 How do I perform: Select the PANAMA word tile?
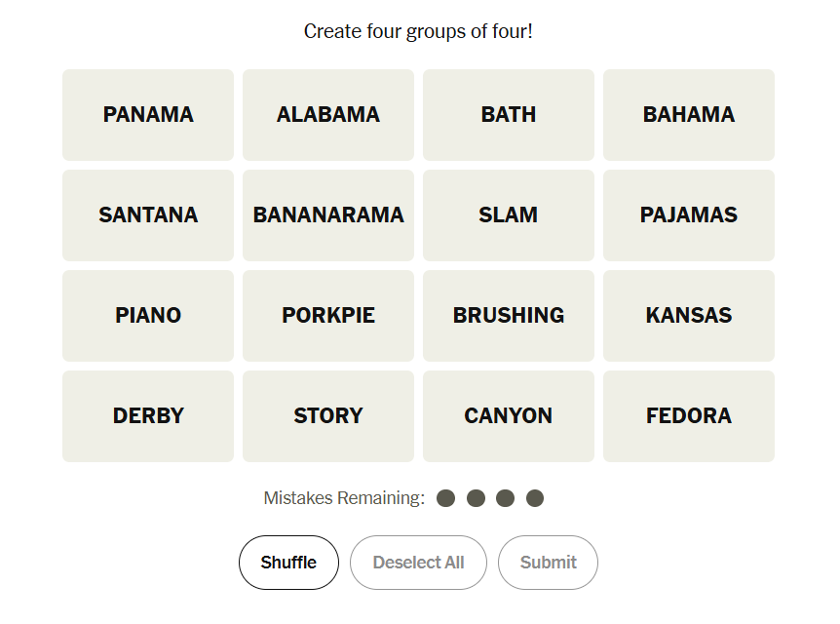pyautogui.click(x=148, y=115)
